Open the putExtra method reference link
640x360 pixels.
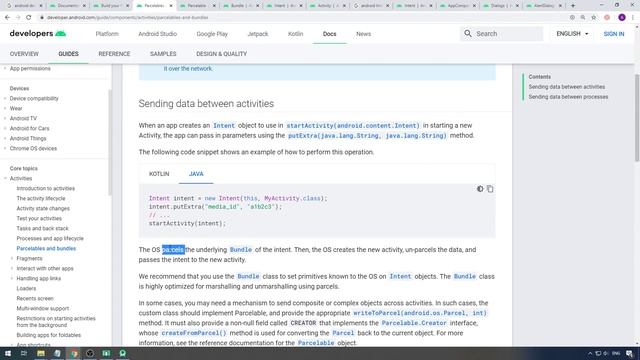click(367, 136)
